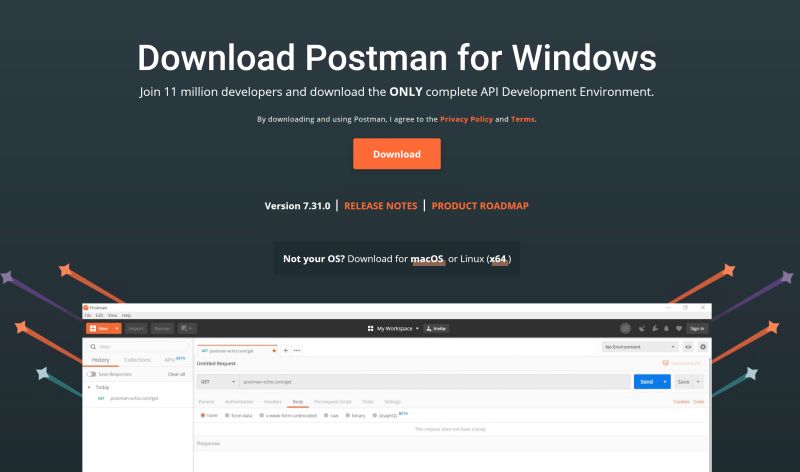The image size is (800, 472).
Task: Open the No Environment dropdown
Action: 640,347
